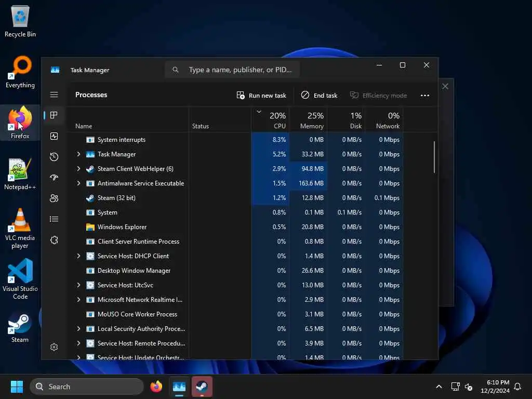Image resolution: width=532 pixels, height=399 pixels.
Task: Click the 0.1 Mbps network cell
Action: pyautogui.click(x=384, y=198)
